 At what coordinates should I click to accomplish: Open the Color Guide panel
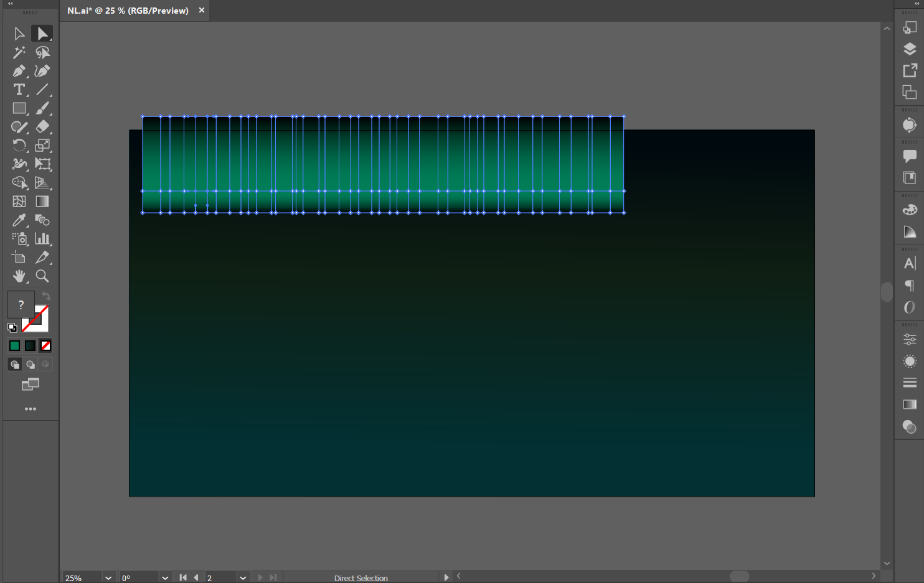pos(910,231)
